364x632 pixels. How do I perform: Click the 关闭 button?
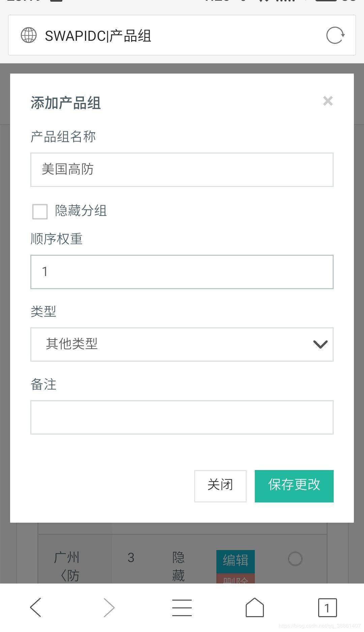[220, 486]
